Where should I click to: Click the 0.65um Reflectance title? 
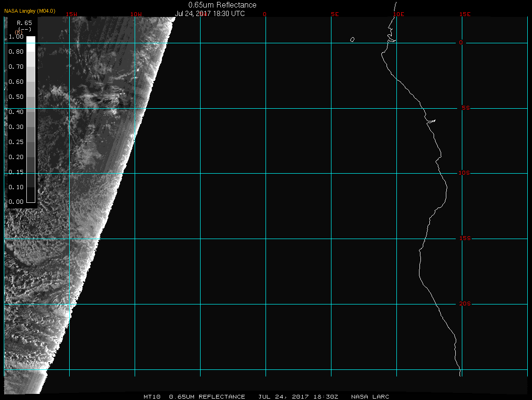pos(222,5)
